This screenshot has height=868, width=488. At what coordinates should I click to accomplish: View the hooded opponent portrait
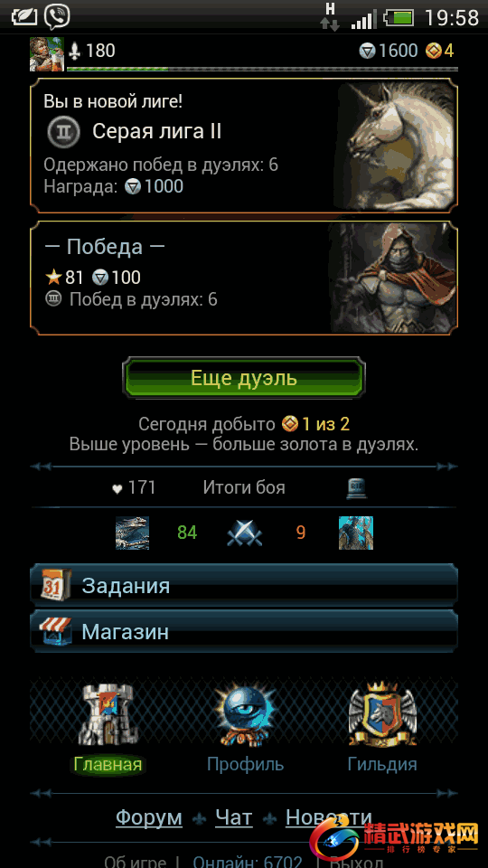393,278
